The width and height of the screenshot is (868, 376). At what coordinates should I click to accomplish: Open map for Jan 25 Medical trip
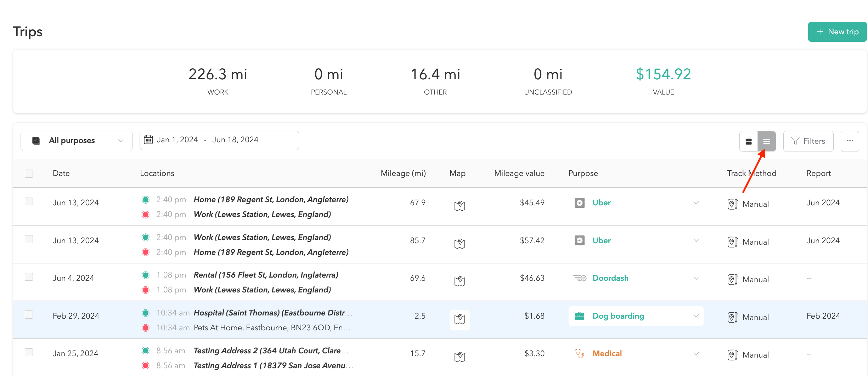(460, 357)
